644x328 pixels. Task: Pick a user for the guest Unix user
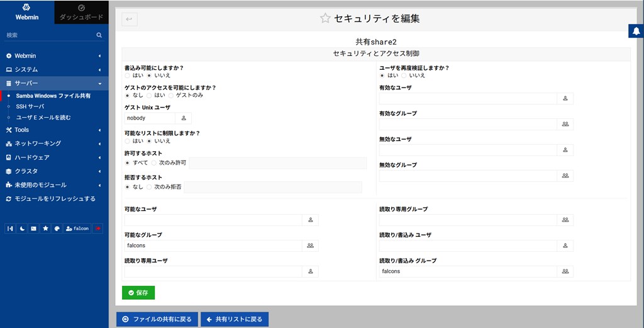pyautogui.click(x=184, y=118)
